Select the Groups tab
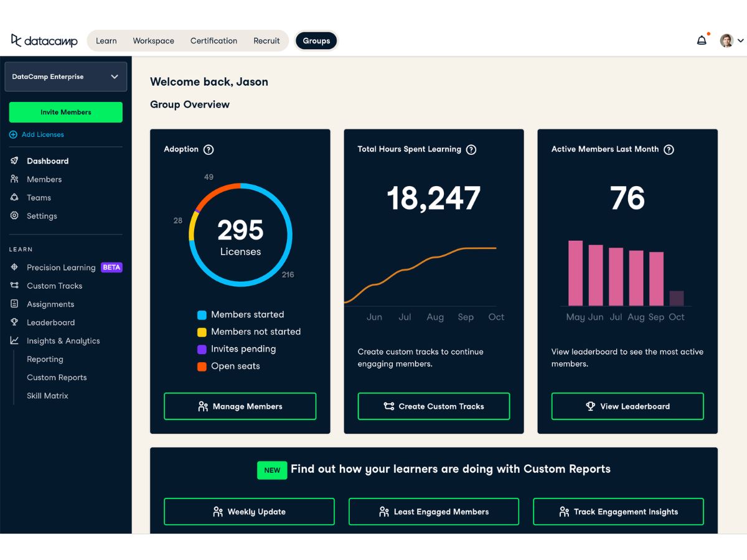Viewport: 747px width, 560px height. point(316,40)
